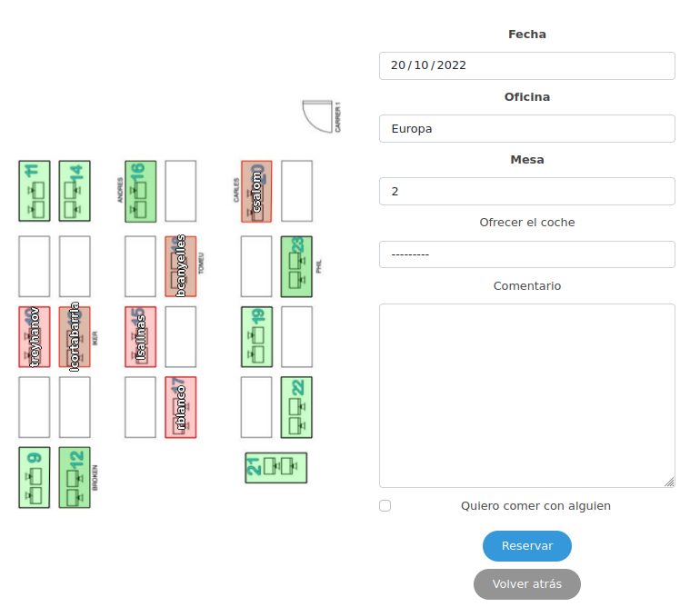Click the desk reserved by rblanco
Screen dimensions: 700x607
coord(181,407)
